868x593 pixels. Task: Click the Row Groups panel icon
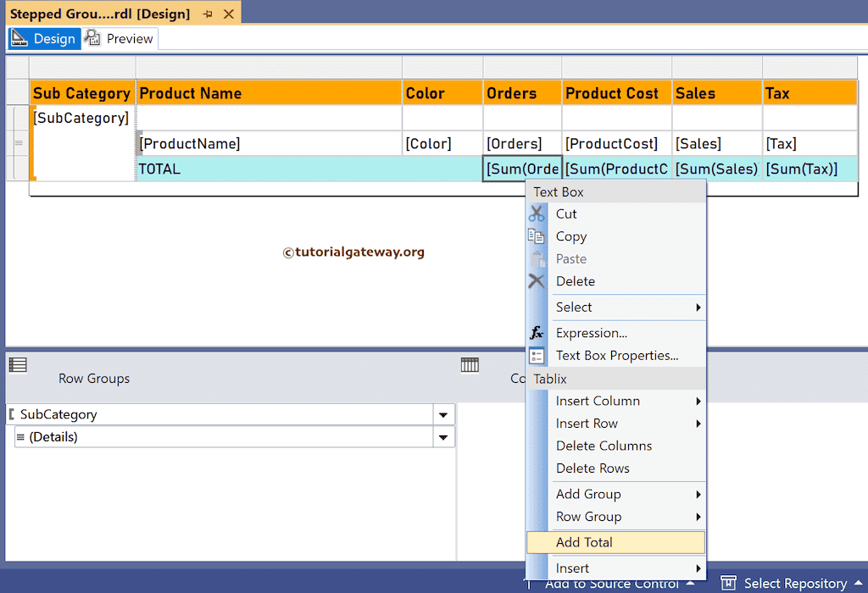pyautogui.click(x=18, y=364)
